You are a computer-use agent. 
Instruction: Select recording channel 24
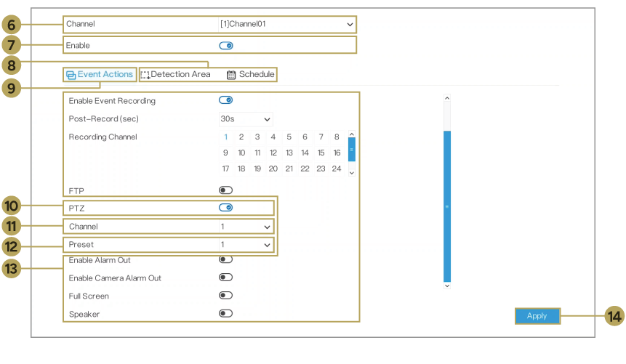point(337,169)
